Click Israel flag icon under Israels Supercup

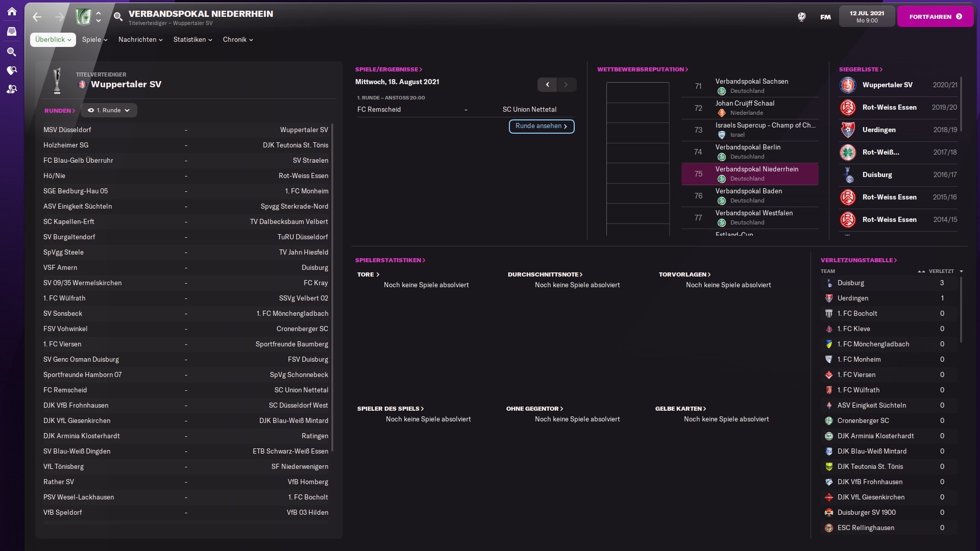point(722,135)
